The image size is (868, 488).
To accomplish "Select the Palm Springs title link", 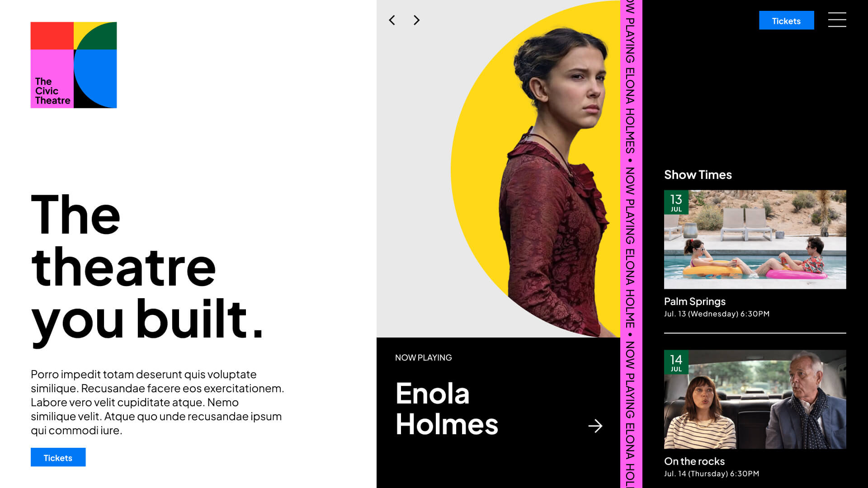I will (x=694, y=301).
